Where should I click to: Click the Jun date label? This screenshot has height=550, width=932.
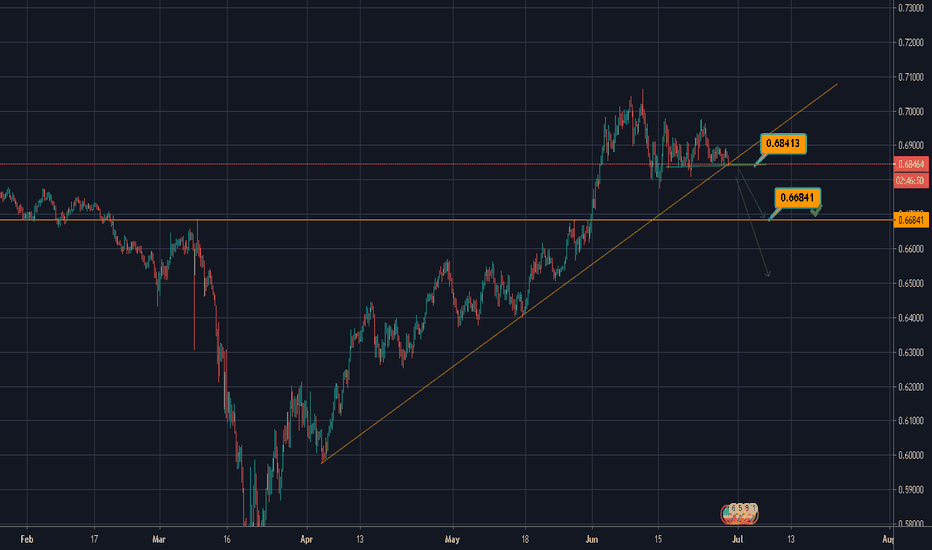click(x=591, y=540)
